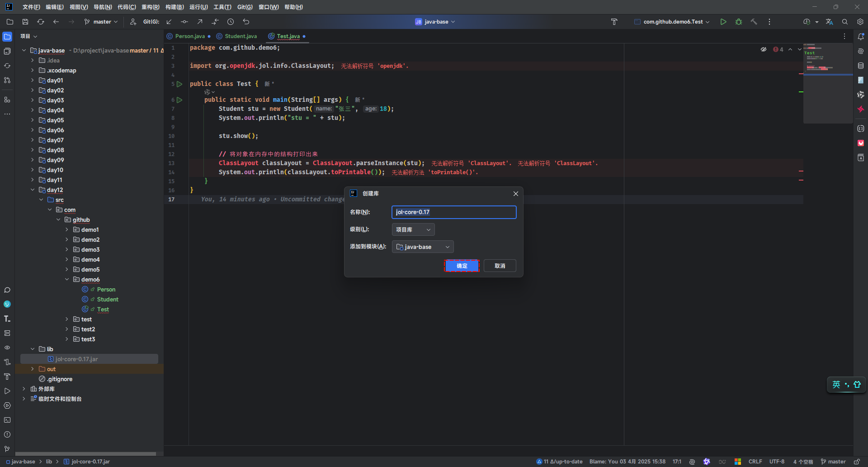Image resolution: width=868 pixels, height=467 pixels.
Task: Open the 重构(R) menu
Action: [150, 7]
